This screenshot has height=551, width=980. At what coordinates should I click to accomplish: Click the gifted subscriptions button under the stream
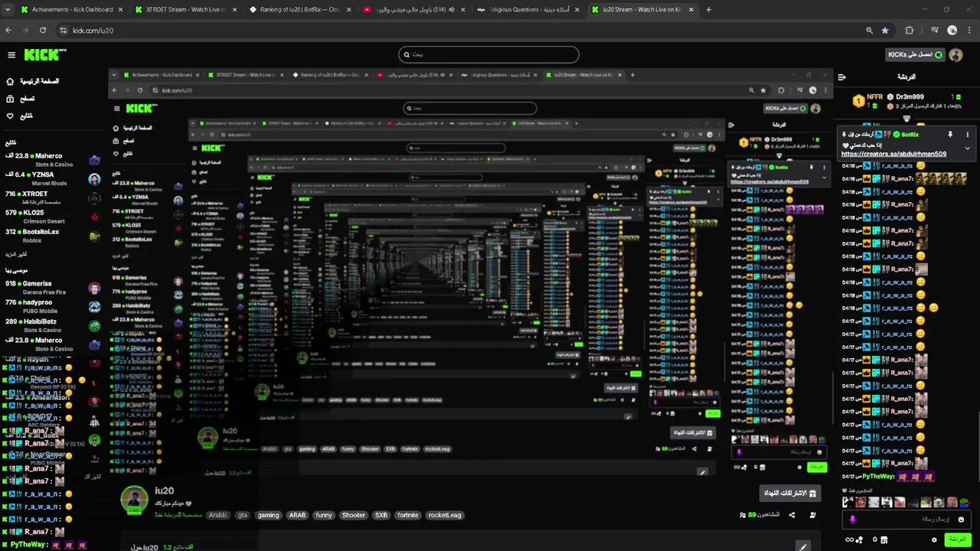coord(792,493)
